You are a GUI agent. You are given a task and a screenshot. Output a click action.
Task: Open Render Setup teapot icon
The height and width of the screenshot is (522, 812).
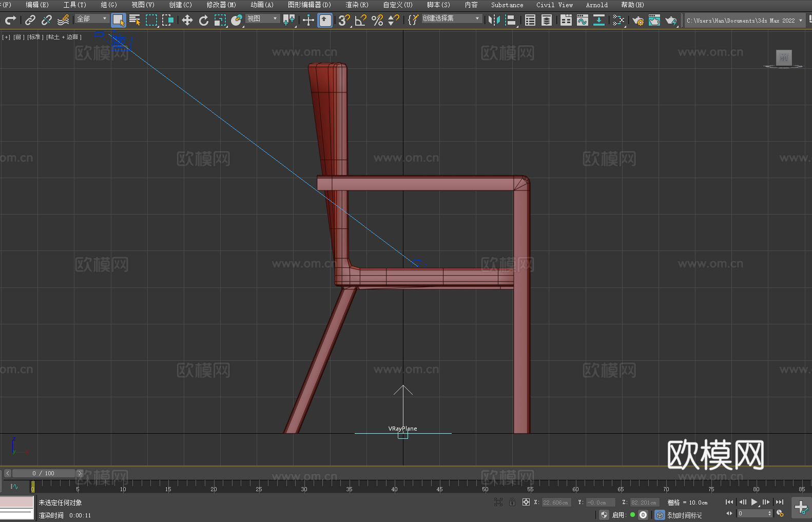click(x=638, y=20)
